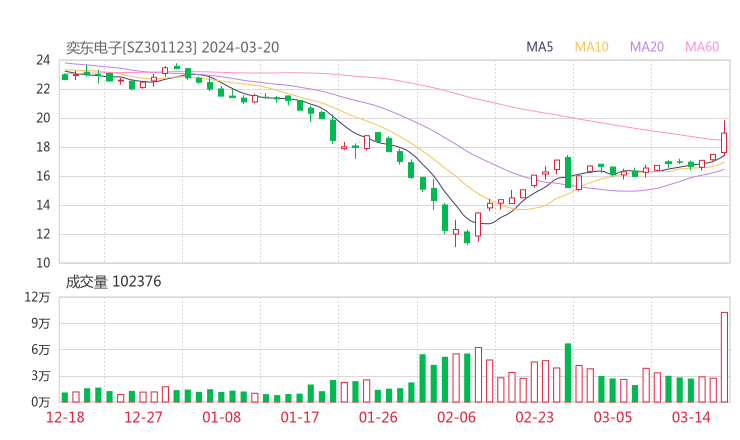Select the tall green volume bar near 7万
This screenshot has width=740, height=440.
tap(568, 373)
